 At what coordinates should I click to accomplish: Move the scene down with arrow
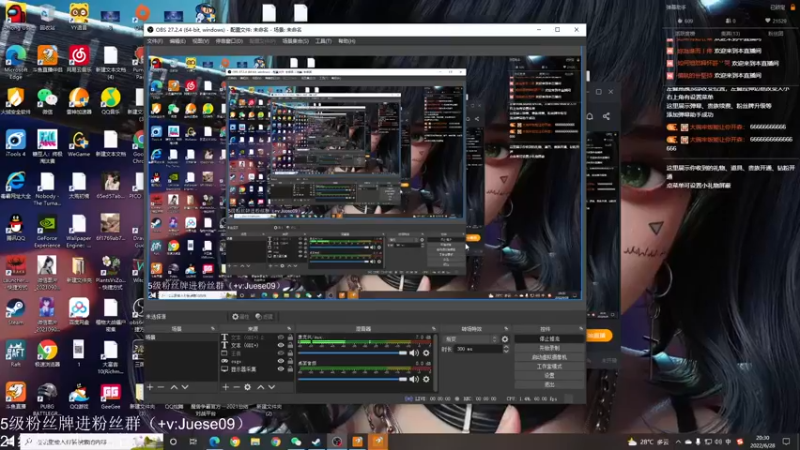pos(185,387)
